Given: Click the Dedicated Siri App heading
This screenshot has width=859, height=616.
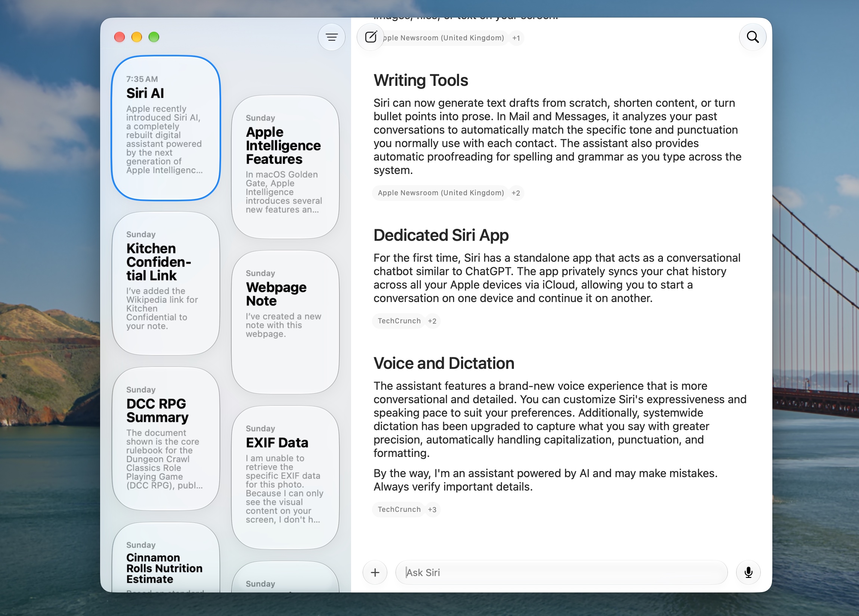Looking at the screenshot, I should tap(441, 235).
